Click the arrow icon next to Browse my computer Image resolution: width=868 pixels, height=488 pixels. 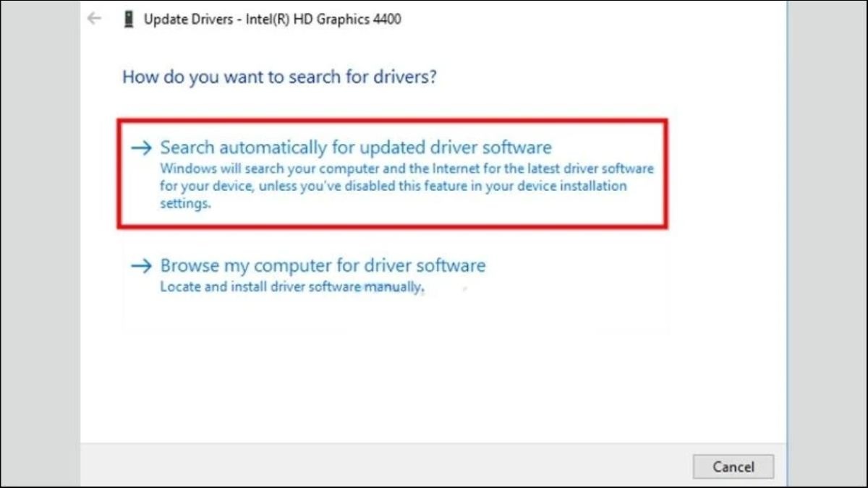click(142, 266)
